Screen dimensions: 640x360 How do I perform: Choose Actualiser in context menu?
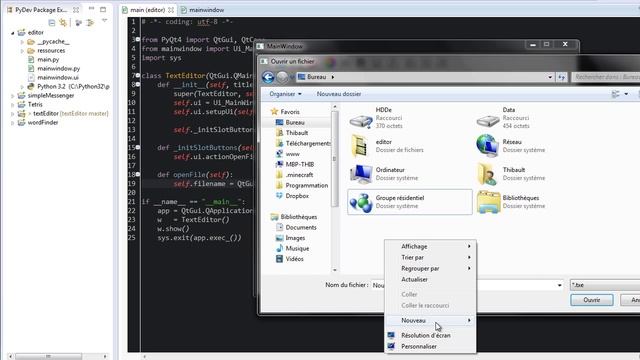click(430, 280)
